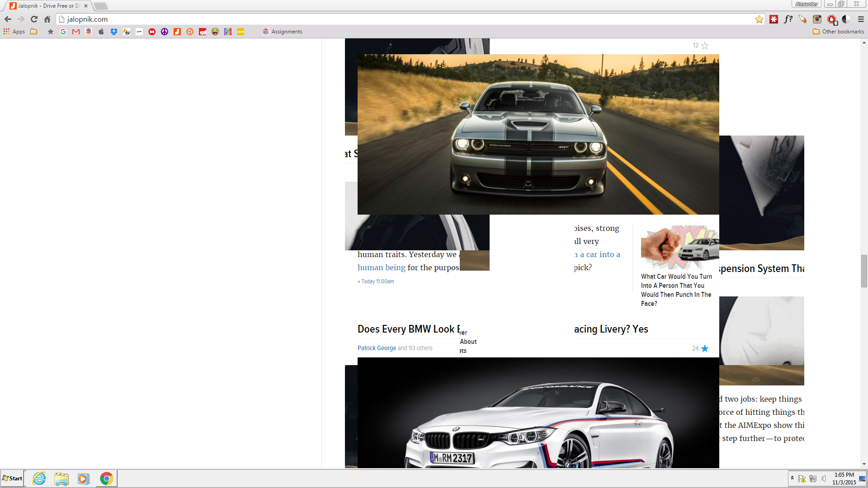Open the Instagram extension icon
The width and height of the screenshot is (868, 488).
coord(817,19)
